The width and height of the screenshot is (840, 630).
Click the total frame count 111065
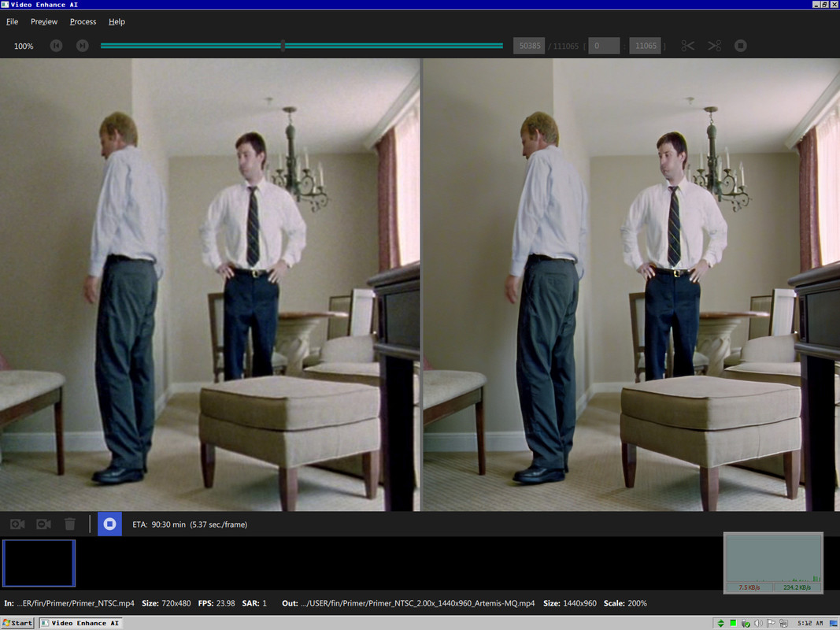(566, 46)
